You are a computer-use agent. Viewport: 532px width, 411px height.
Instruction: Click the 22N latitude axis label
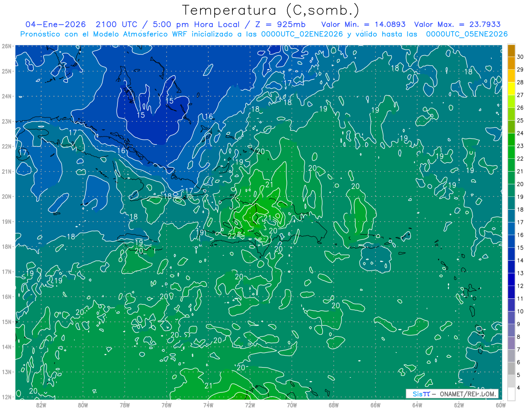tap(7, 146)
